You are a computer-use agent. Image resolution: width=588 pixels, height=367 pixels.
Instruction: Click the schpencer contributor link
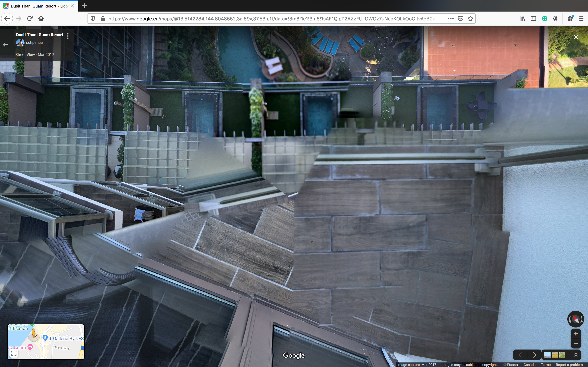click(x=35, y=42)
